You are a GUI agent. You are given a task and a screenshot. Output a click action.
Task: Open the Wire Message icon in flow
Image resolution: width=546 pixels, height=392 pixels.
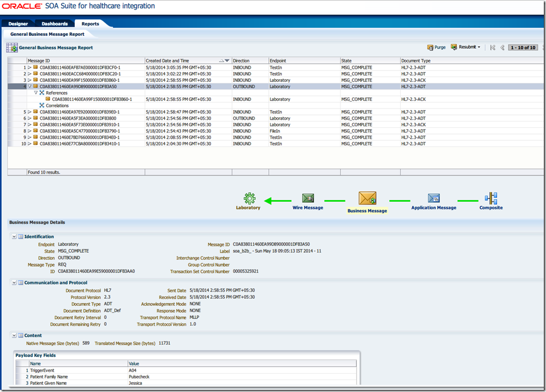coord(308,198)
